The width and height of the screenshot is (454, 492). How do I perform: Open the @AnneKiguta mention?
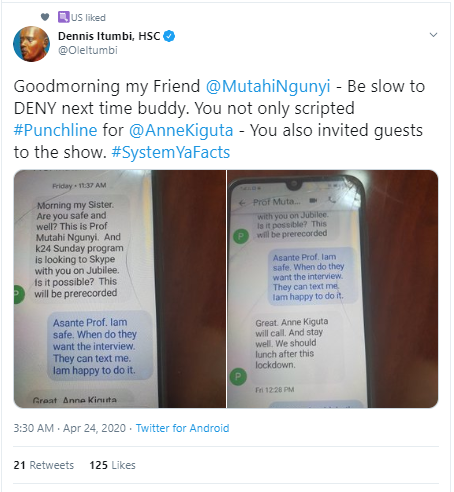coord(181,130)
